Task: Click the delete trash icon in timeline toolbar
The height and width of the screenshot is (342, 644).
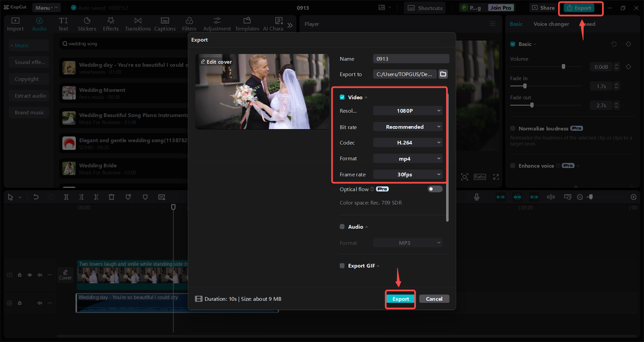Action: (112, 197)
